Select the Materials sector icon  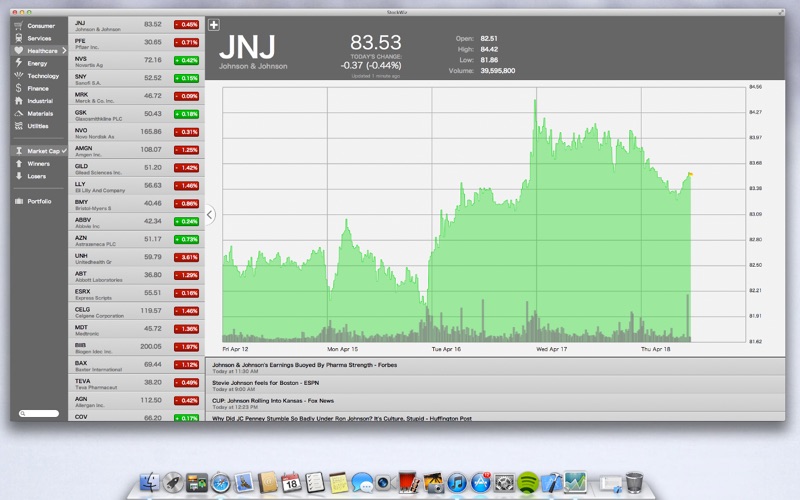(x=19, y=113)
